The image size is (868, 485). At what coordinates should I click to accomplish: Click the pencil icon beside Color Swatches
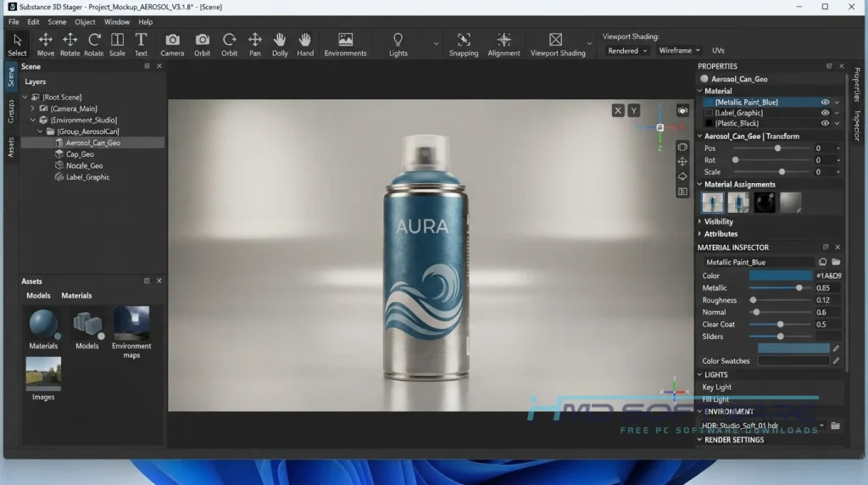click(x=836, y=360)
